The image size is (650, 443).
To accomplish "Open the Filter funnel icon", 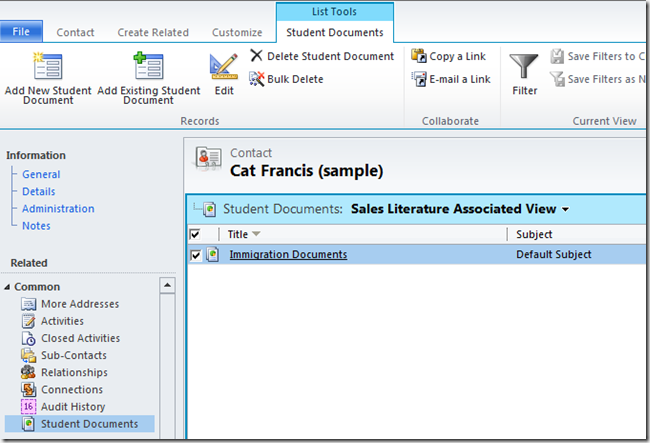I will [x=524, y=66].
